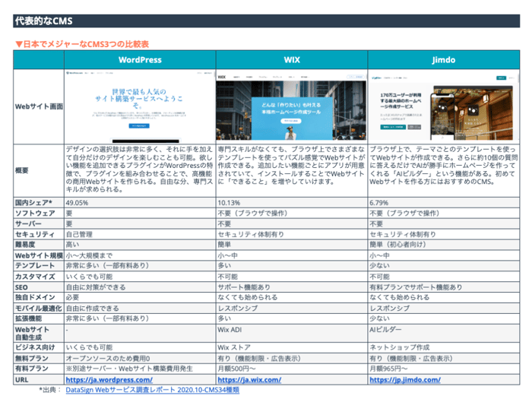532x399 pixels.
Task: Click the WIX column header
Action: tap(292, 60)
